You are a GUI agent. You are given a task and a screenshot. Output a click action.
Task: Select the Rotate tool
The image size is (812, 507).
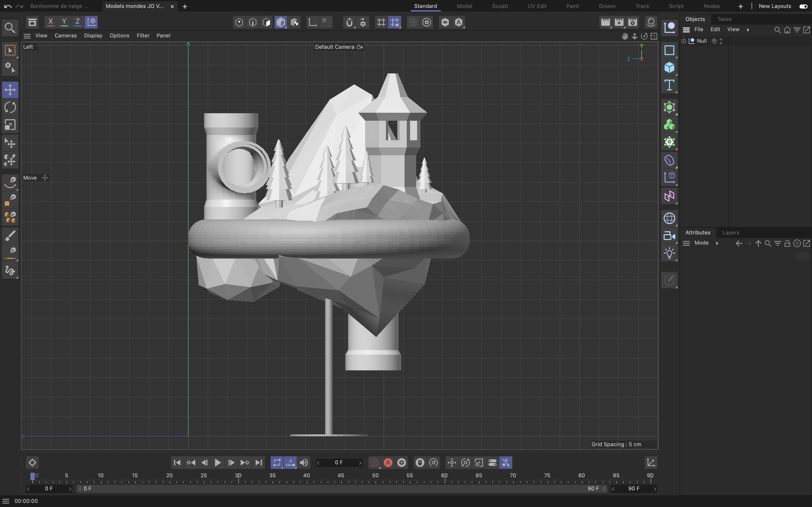[10, 107]
